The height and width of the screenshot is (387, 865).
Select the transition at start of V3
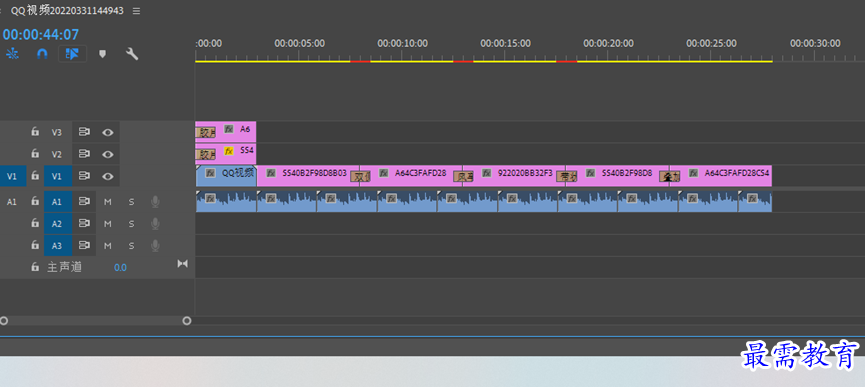[x=205, y=132]
